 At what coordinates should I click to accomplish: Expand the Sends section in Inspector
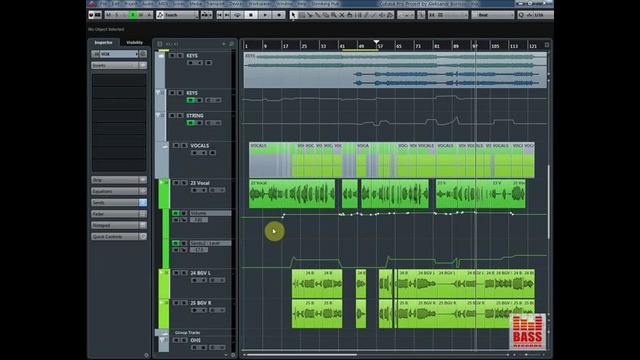(x=115, y=202)
